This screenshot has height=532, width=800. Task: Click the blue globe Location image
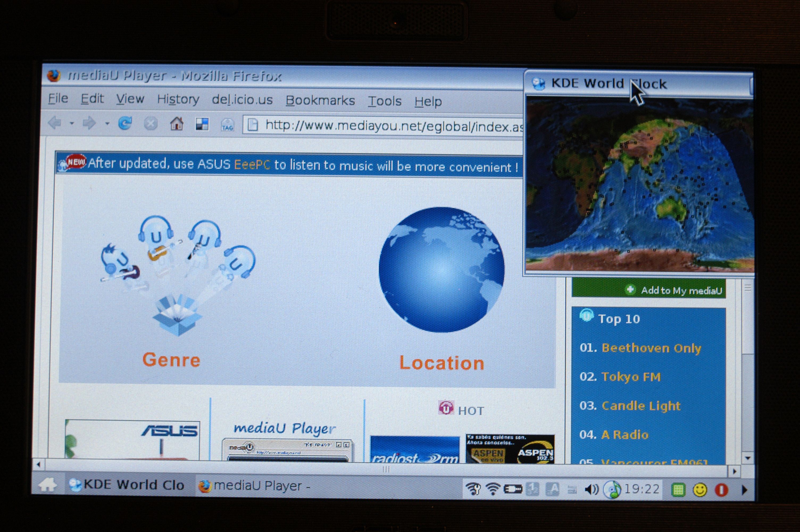[x=441, y=269]
